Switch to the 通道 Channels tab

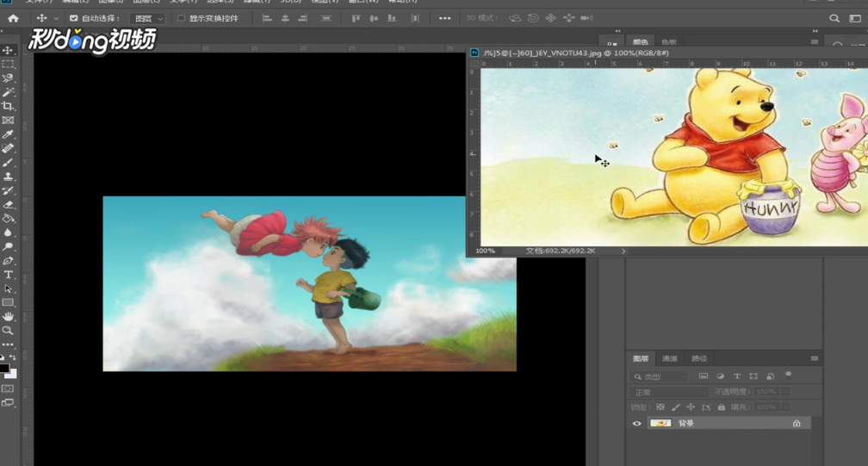click(x=670, y=358)
